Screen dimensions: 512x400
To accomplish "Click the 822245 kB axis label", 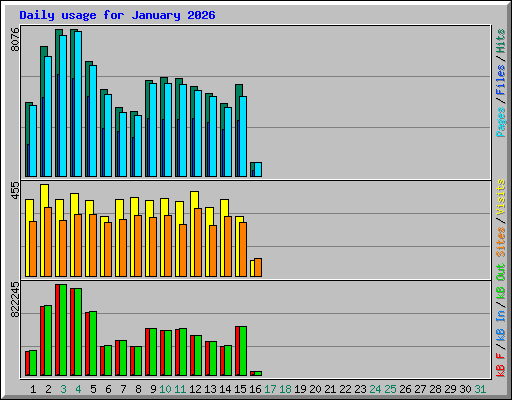I will (15, 300).
